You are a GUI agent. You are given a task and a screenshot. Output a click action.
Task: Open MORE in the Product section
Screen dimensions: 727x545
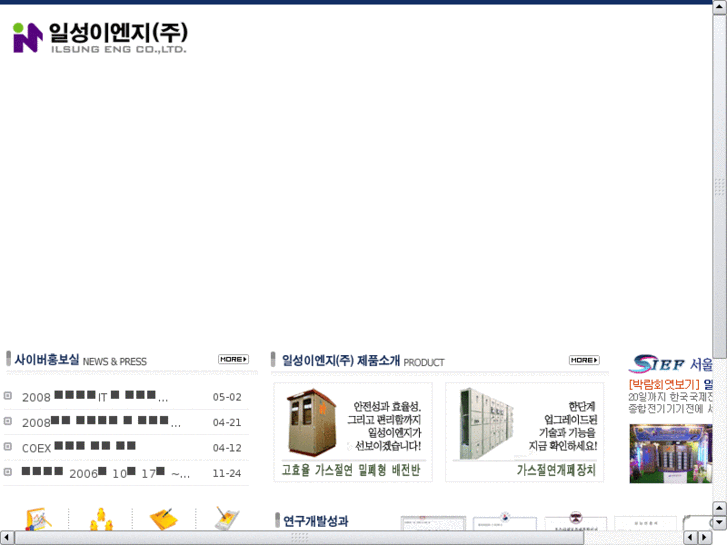pos(584,360)
